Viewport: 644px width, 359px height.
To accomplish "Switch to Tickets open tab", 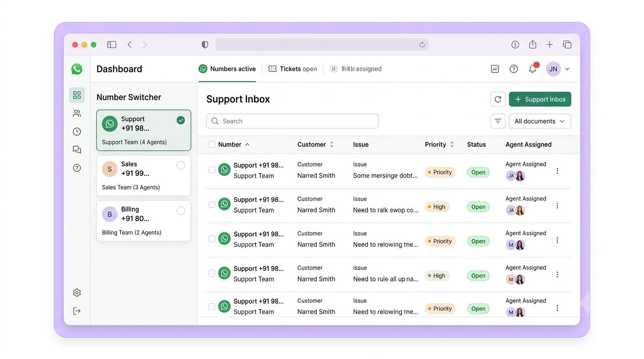I will pos(293,69).
